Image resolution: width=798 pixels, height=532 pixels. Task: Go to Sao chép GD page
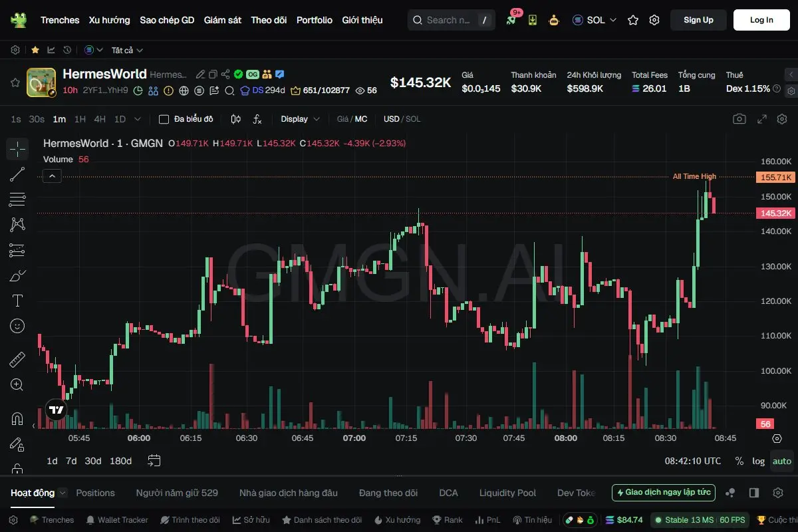[x=167, y=20]
